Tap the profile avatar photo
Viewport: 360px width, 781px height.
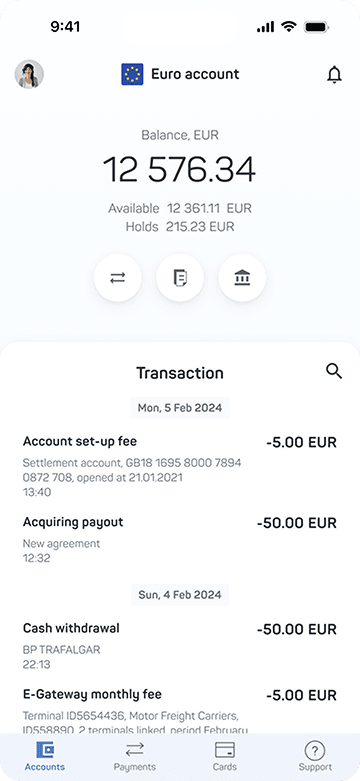29,74
